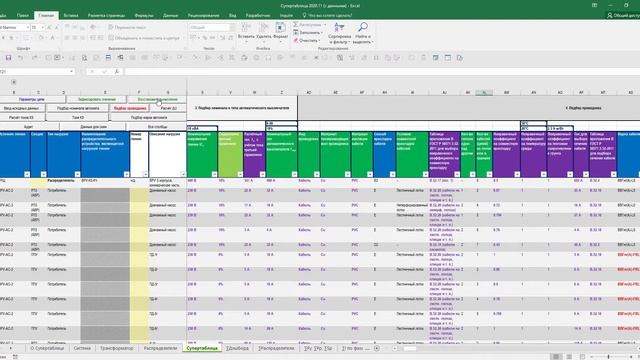
Task: Click Перенести текст wrap icon
Action: pos(111,27)
